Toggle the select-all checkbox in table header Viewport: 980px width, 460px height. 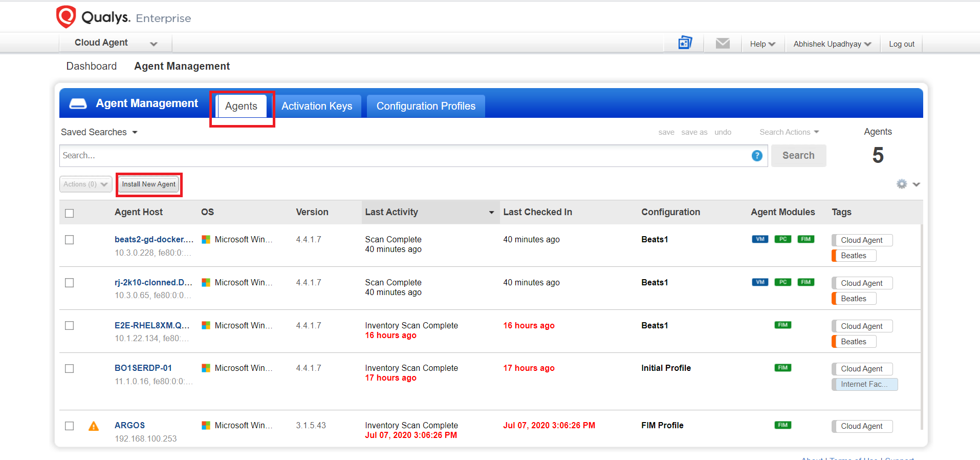(x=70, y=213)
